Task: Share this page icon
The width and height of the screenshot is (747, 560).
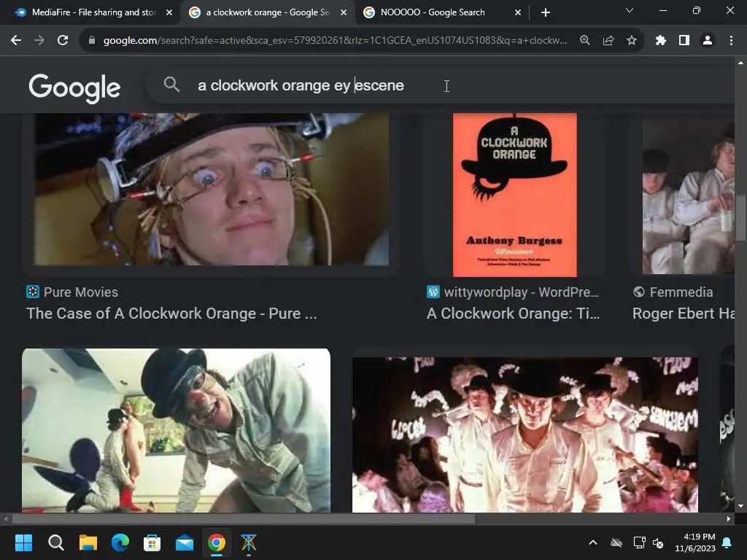Action: click(x=608, y=41)
